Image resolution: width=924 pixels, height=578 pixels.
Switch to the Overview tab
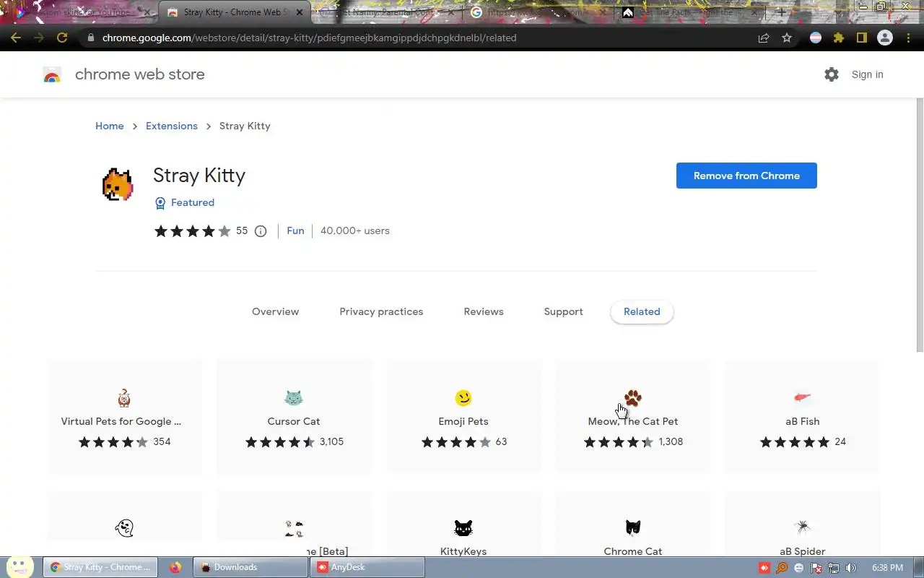point(275,311)
